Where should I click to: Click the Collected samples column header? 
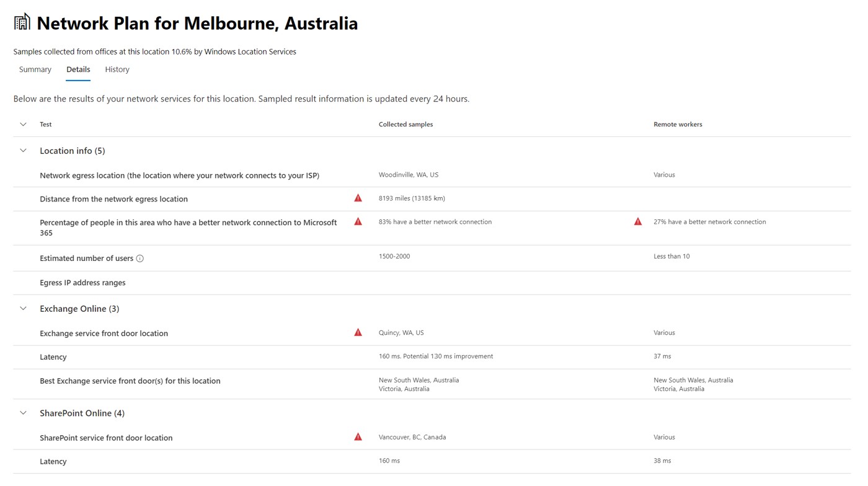pos(405,125)
